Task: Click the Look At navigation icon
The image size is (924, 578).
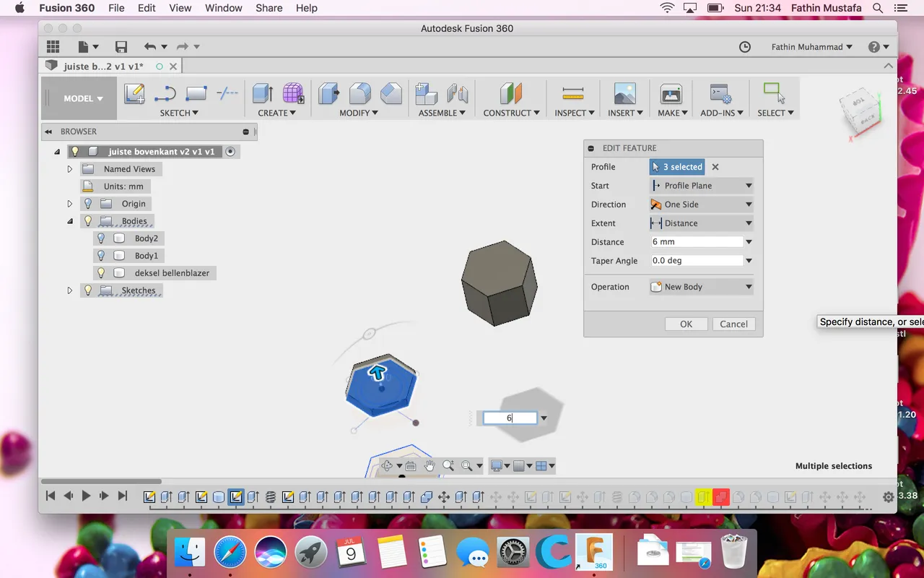Action: pos(411,466)
